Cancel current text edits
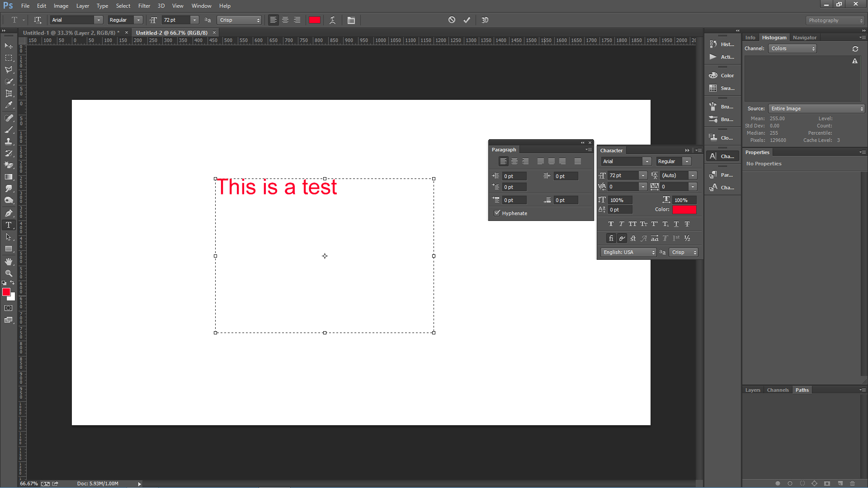This screenshot has width=868, height=488. tap(452, 20)
